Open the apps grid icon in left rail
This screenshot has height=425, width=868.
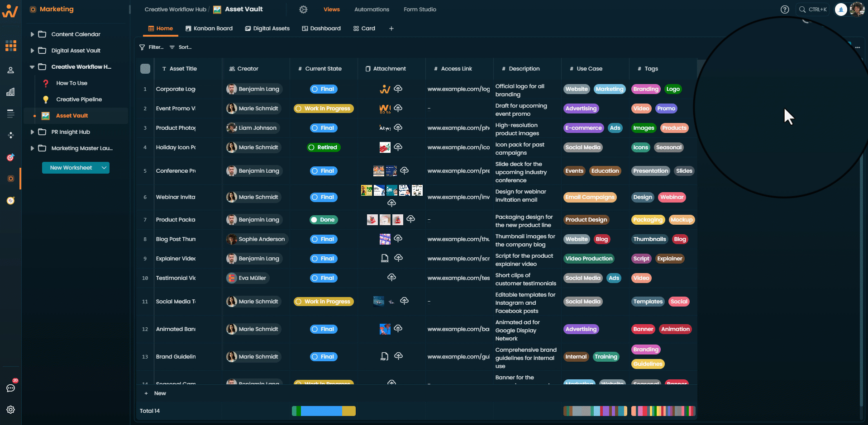[11, 45]
